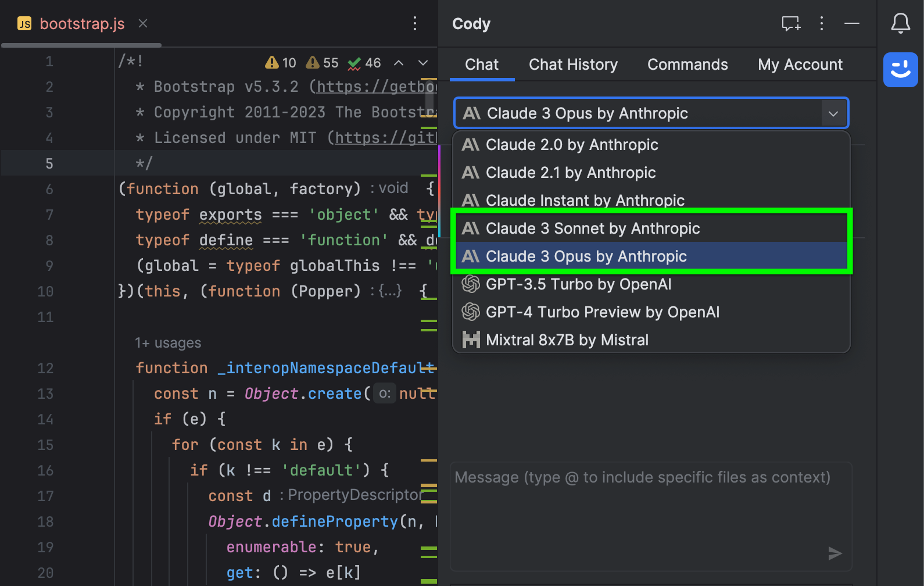Select Claude Instant by Anthropic
The image size is (924, 586).
point(651,201)
